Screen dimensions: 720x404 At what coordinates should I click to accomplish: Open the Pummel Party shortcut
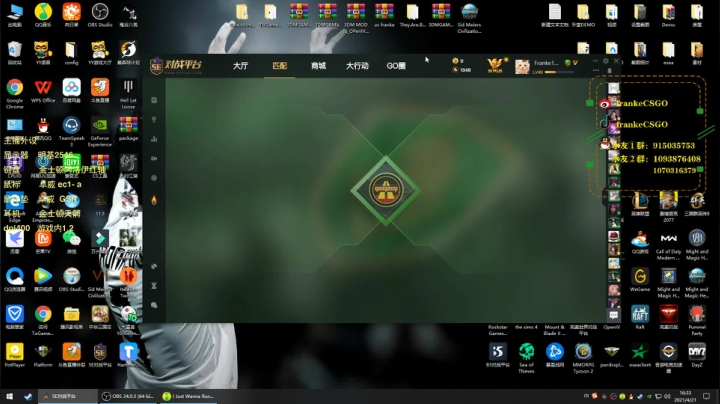[697, 320]
